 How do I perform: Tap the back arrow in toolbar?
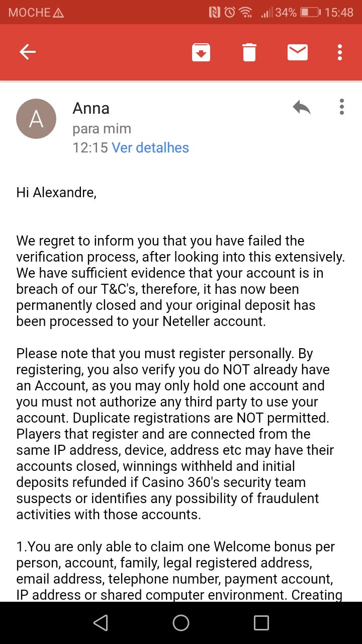point(28,52)
